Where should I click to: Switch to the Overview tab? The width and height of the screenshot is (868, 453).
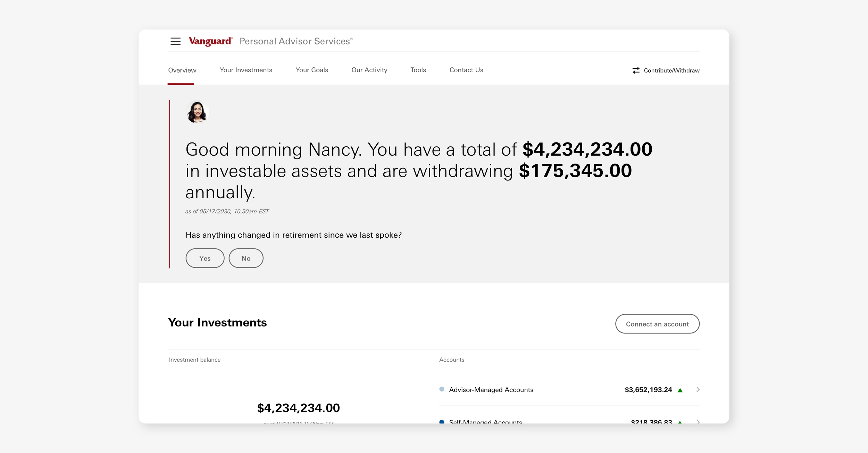[x=182, y=70]
